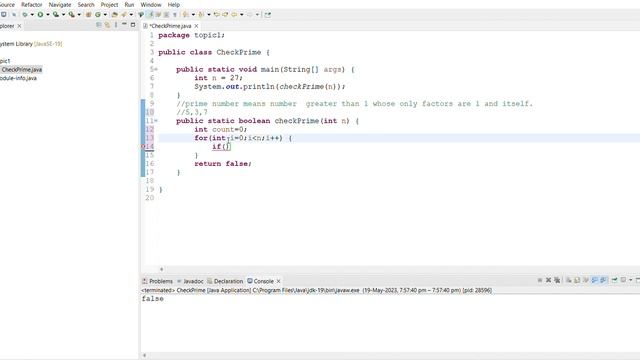Minimize the Package Explorer panel
Image resolution: width=640 pixels, height=360 pixels.
pos(124,24)
